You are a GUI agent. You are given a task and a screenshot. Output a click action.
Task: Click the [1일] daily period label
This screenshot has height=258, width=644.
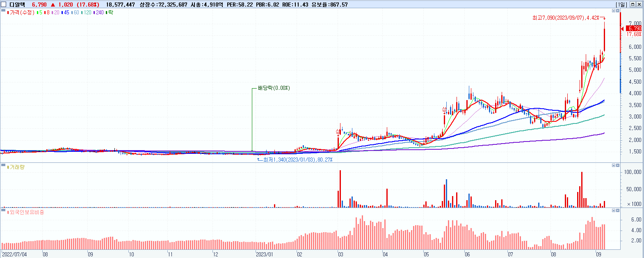coord(621,5)
